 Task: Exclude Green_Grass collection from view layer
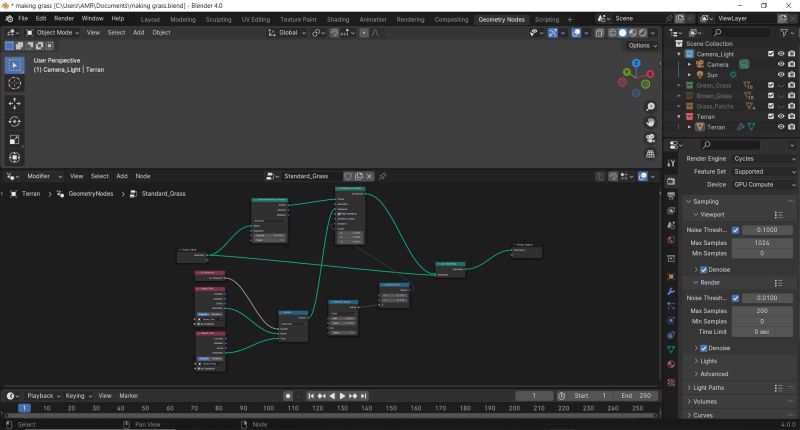pyautogui.click(x=771, y=85)
